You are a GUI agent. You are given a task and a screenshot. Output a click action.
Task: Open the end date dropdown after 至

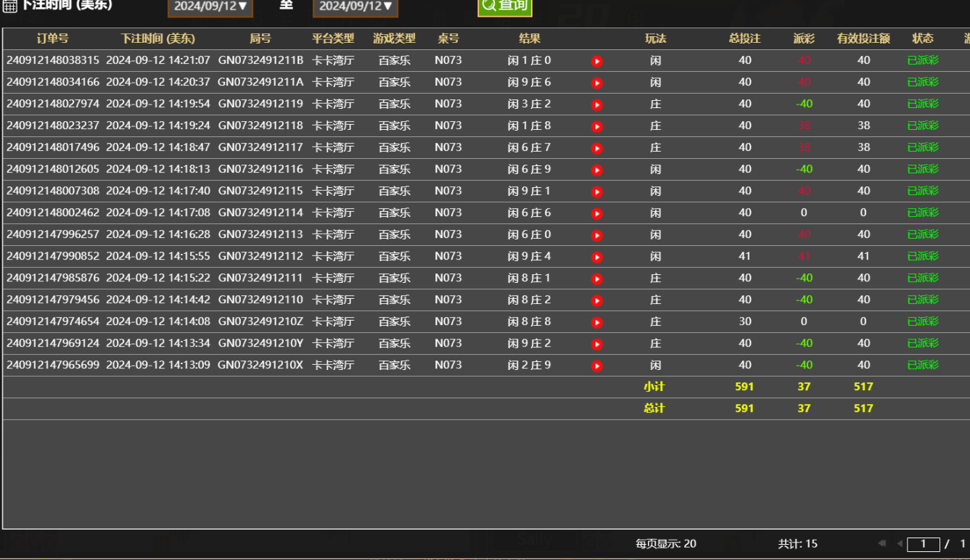point(355,7)
